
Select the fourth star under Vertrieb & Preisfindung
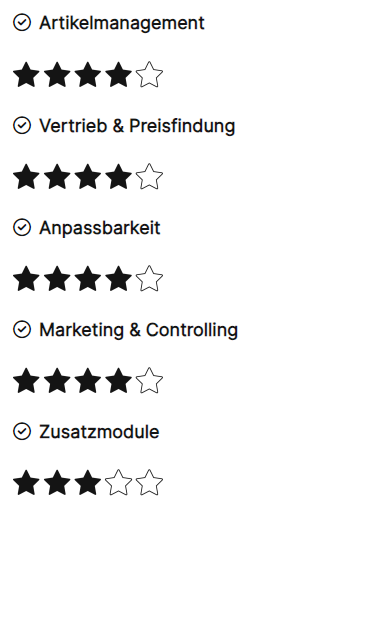point(119,176)
